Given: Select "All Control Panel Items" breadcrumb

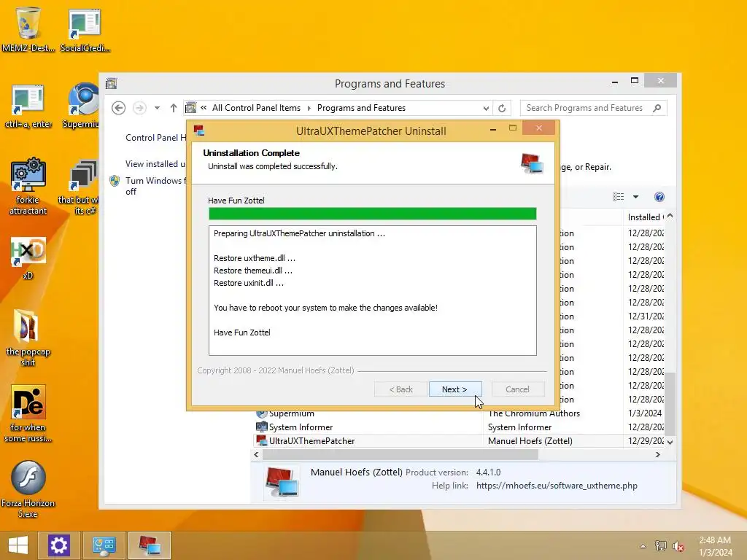Looking at the screenshot, I should pos(256,108).
